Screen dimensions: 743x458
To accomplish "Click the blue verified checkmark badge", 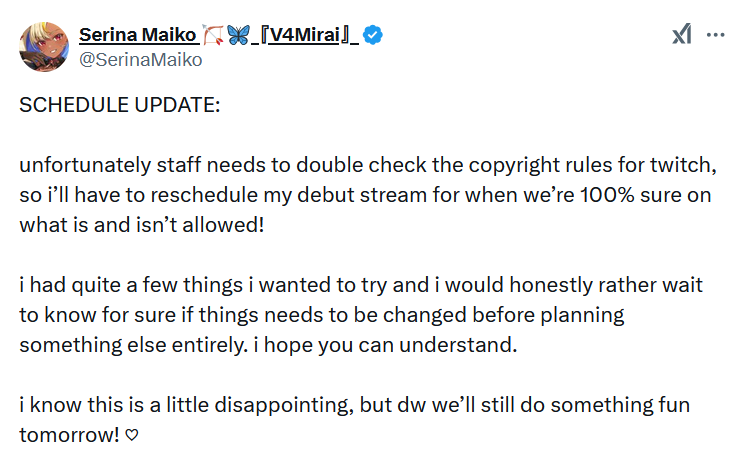I will click(x=372, y=37).
